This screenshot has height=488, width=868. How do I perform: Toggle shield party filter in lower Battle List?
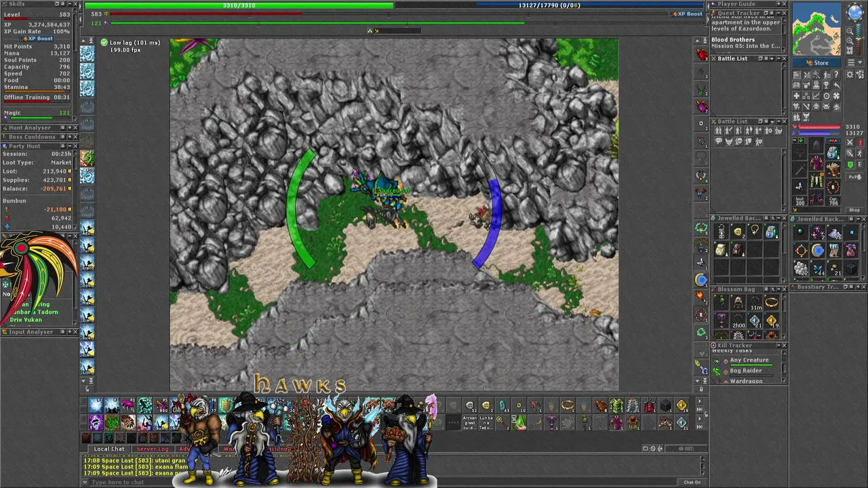pos(749,141)
